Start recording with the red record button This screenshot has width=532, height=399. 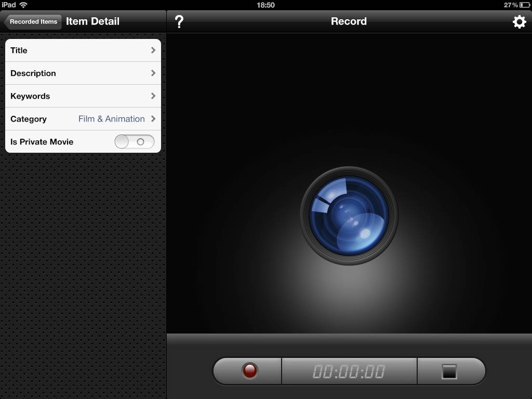click(250, 371)
